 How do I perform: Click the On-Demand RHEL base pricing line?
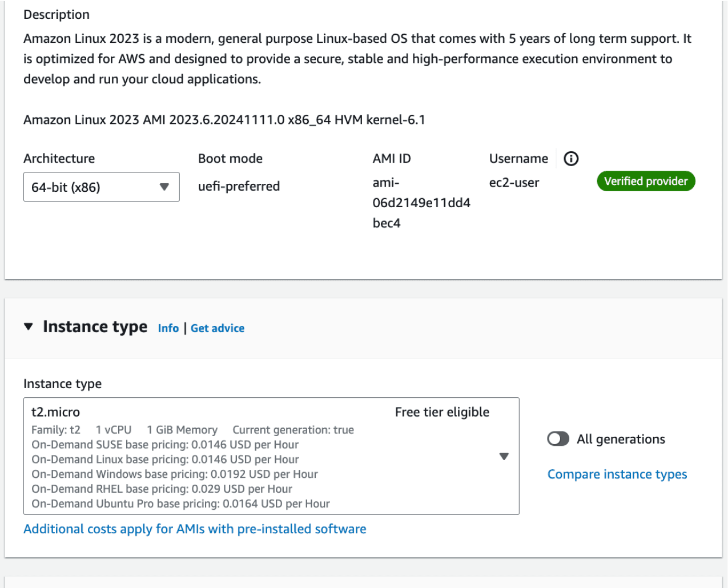point(162,489)
